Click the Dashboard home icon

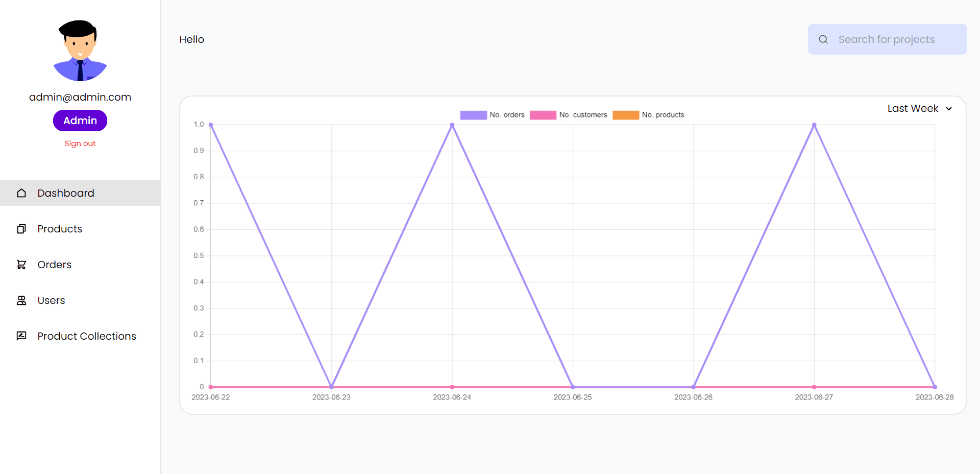click(x=21, y=193)
